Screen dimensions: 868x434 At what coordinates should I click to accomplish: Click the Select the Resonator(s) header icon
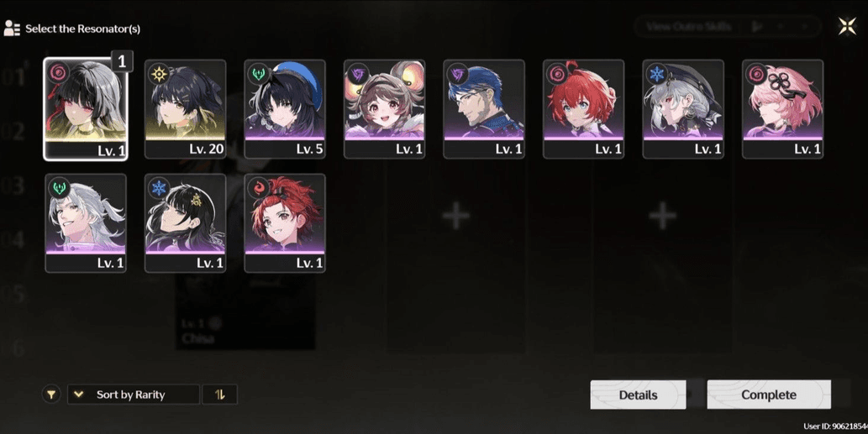coord(12,29)
